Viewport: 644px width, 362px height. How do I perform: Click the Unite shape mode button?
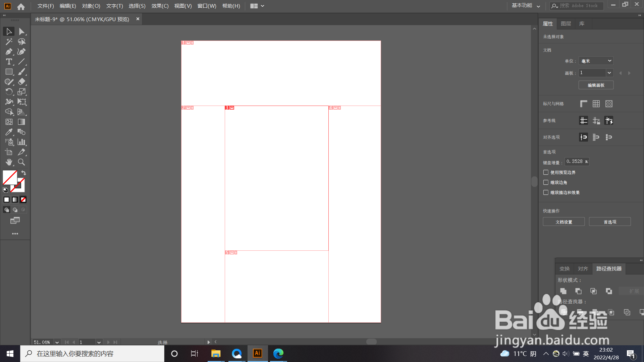(563, 291)
